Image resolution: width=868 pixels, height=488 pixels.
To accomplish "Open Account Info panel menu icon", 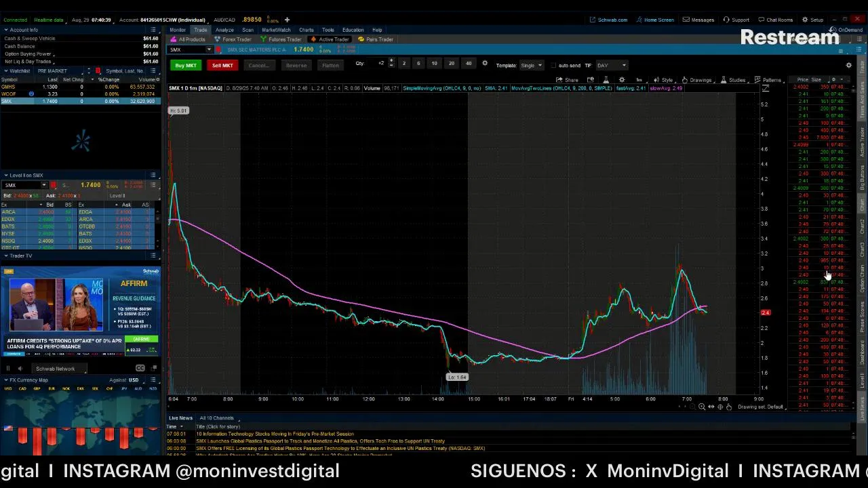I will click(154, 30).
